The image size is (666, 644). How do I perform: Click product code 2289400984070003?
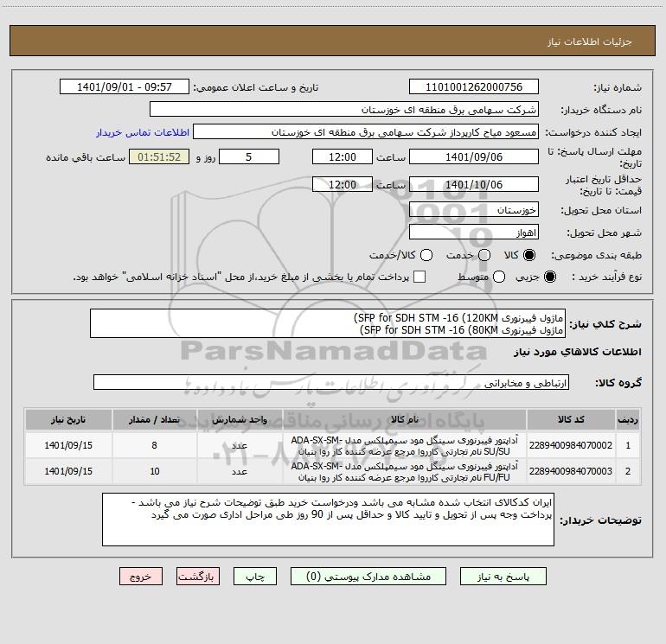point(571,471)
